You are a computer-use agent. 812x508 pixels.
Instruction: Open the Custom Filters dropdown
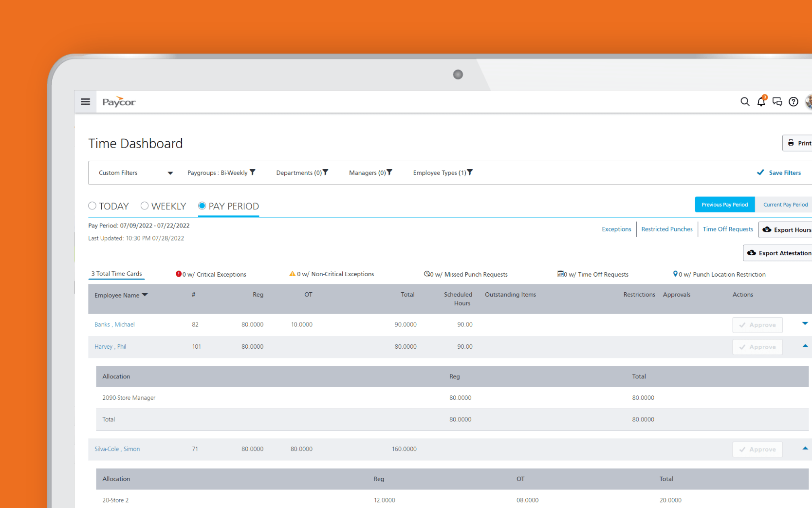point(136,173)
